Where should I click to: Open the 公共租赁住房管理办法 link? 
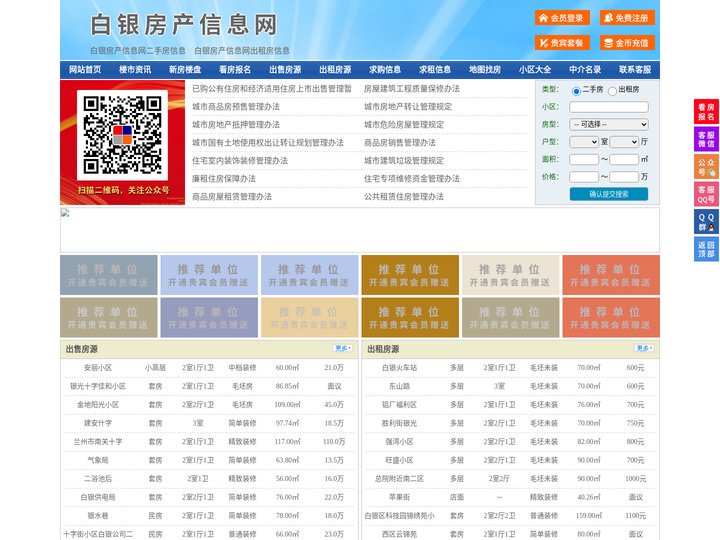404,197
